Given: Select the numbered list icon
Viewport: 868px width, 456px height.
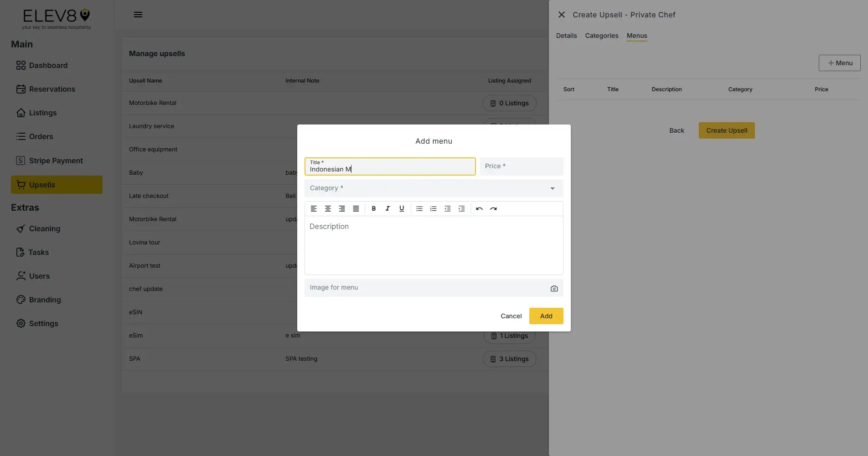Looking at the screenshot, I should pos(433,208).
